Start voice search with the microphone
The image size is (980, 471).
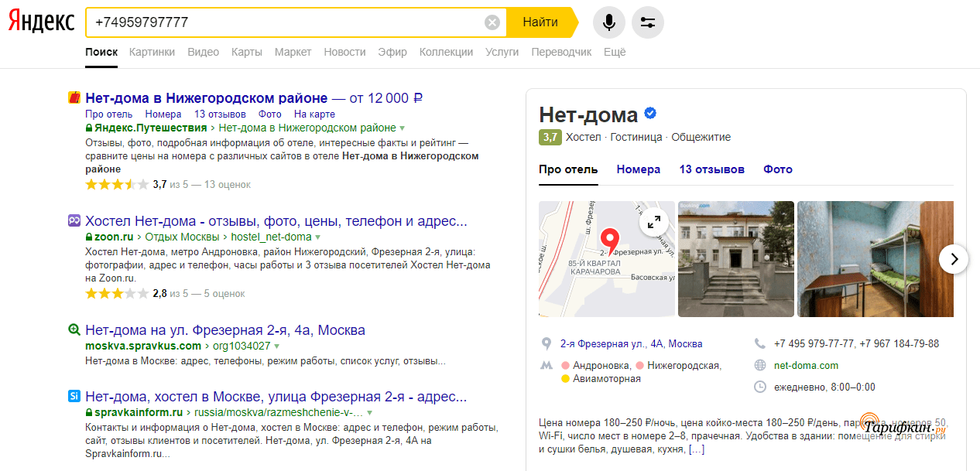click(609, 22)
